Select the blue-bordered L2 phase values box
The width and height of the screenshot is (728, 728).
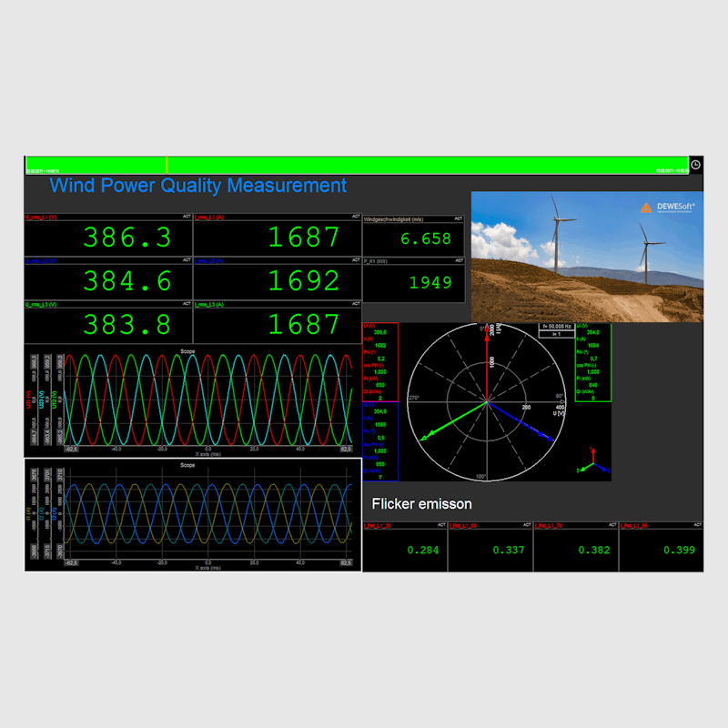[x=379, y=441]
